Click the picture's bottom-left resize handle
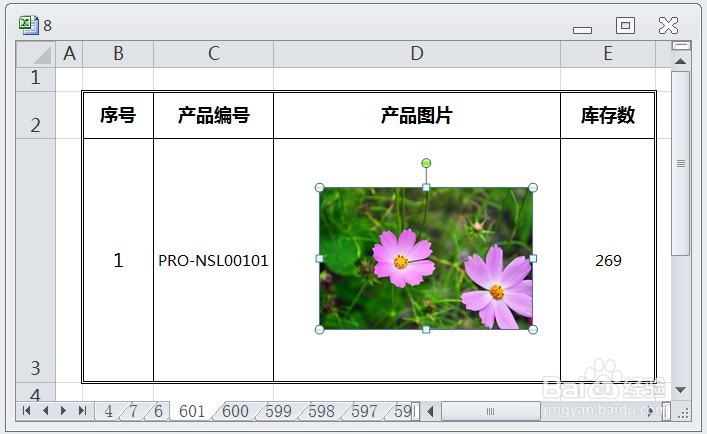707x434 pixels. (319, 329)
